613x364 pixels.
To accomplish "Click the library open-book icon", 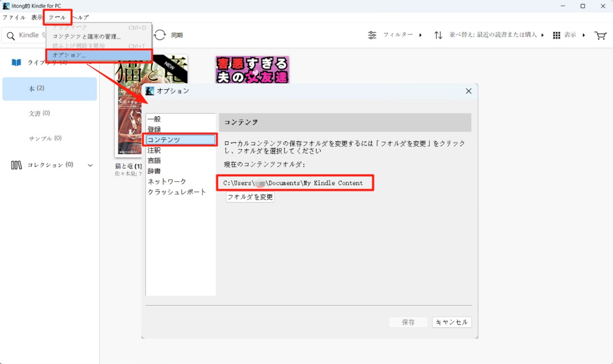I will pyautogui.click(x=16, y=63).
